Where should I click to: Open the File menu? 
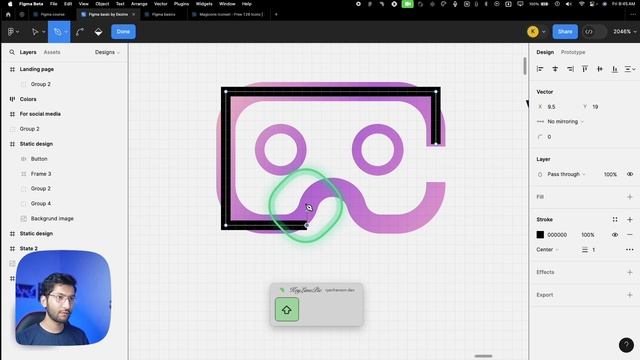[x=53, y=4]
